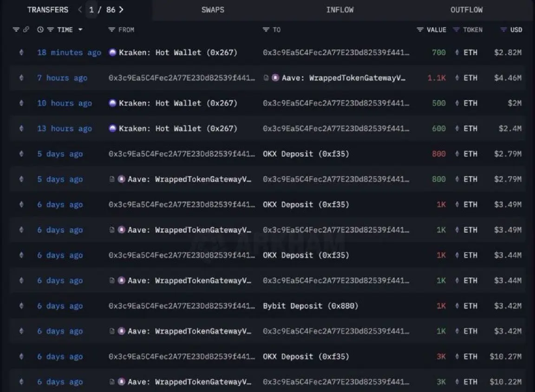Click the 700 ETH value
The image size is (535, 392).
[439, 52]
